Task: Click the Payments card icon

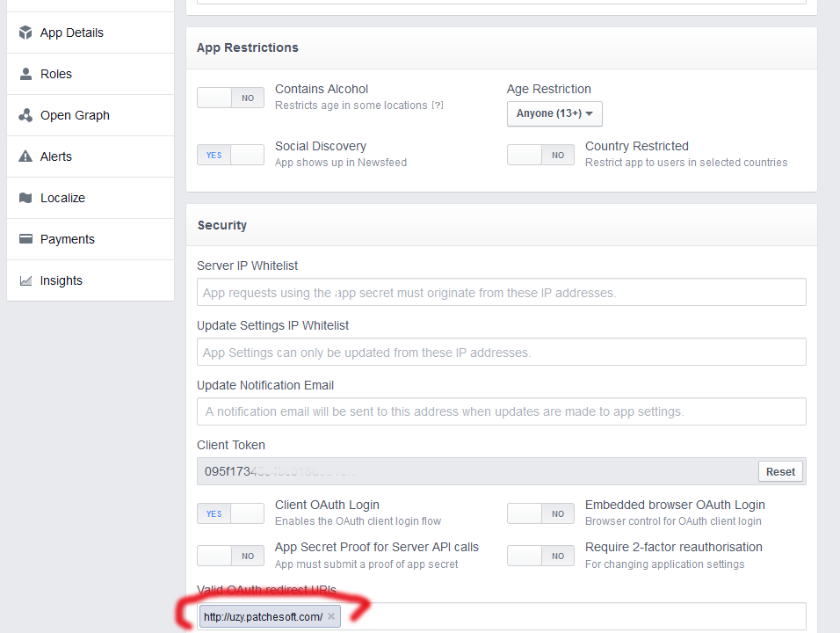Action: (x=25, y=239)
